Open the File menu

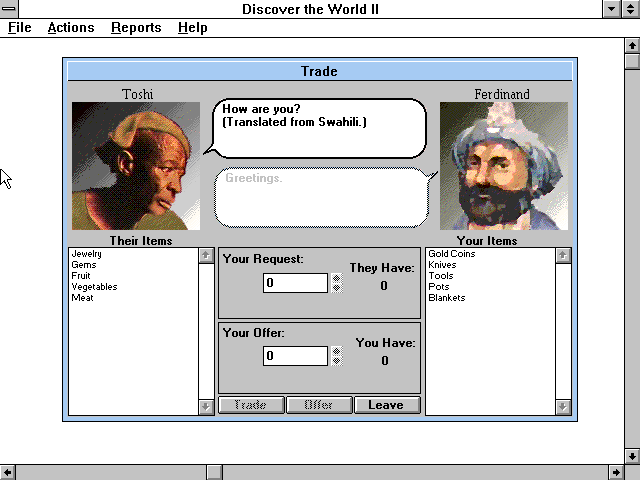tap(20, 28)
